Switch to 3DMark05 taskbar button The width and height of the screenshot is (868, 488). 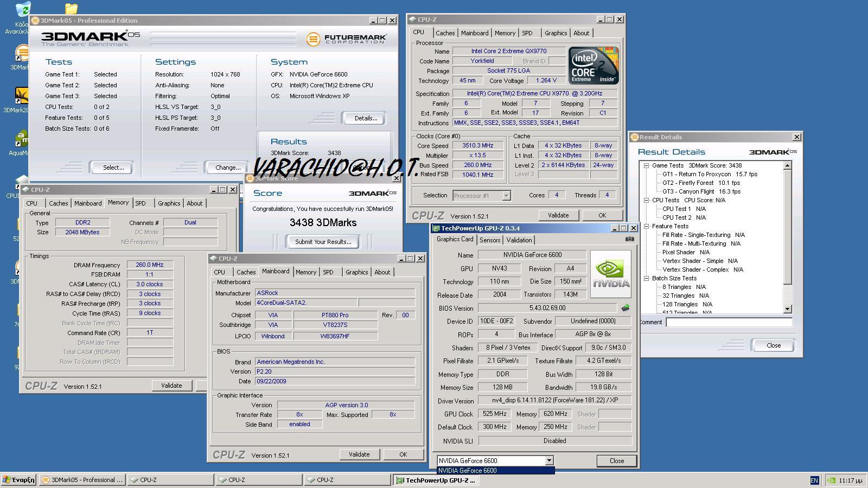(82, 480)
